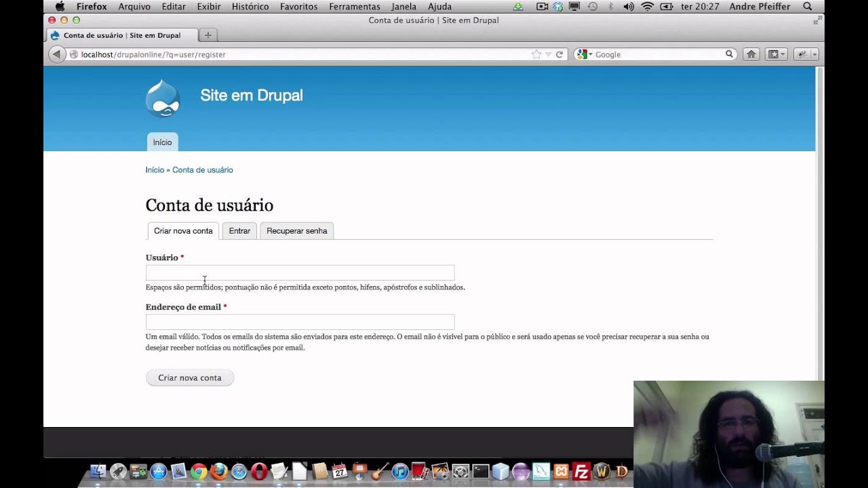Enter full screen with the window's arrows icon

[x=816, y=20]
